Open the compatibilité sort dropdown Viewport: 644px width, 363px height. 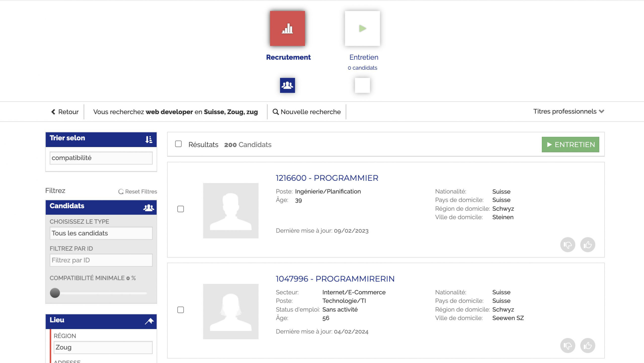(101, 158)
